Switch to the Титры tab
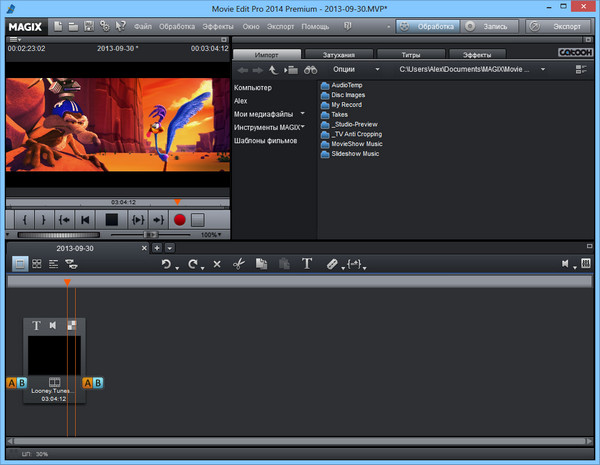Viewport: 600px width, 465px height. 411,54
